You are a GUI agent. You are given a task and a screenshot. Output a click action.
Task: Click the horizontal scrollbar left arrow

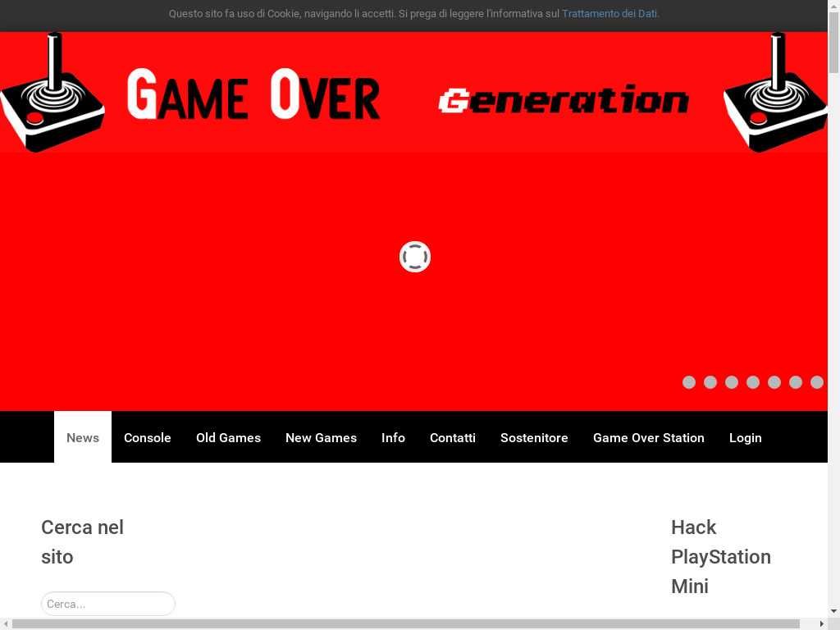(6, 624)
